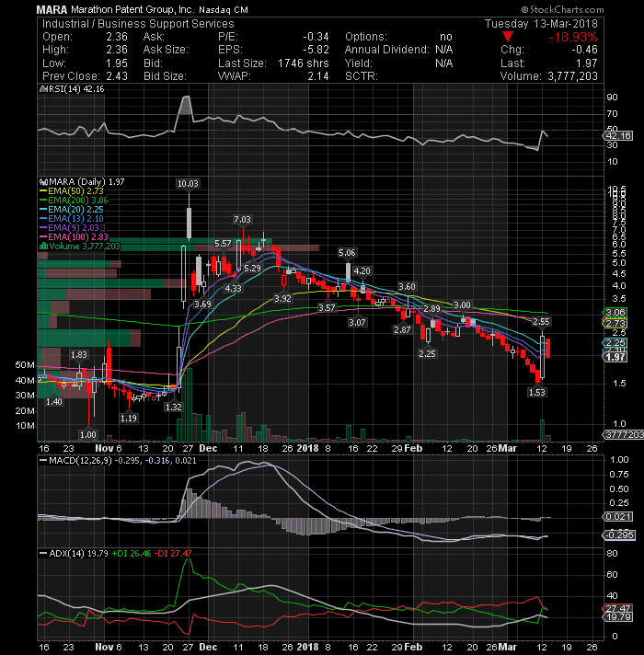Click the 1.32 low price label
Image resolution: width=644 pixels, height=655 pixels.
174,408
